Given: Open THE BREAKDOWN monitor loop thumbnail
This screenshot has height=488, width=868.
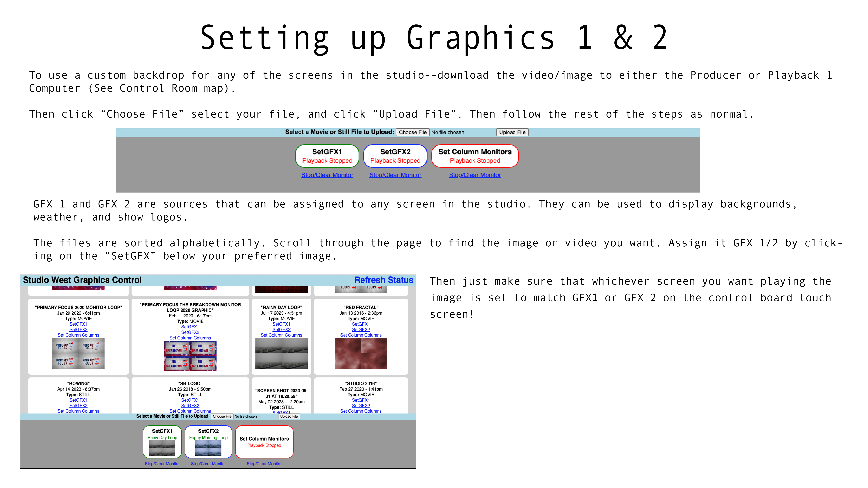Looking at the screenshot, I should [x=190, y=356].
